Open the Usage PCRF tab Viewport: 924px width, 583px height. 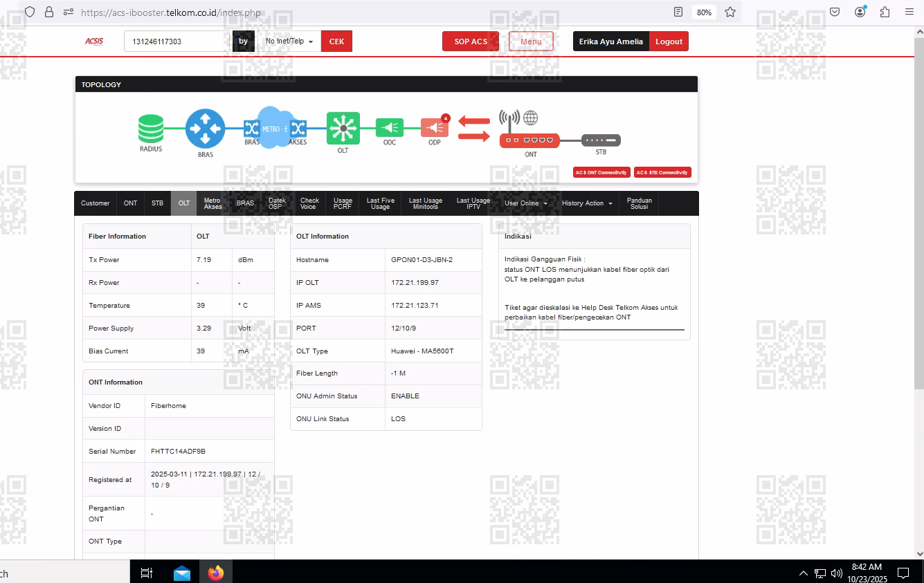pyautogui.click(x=343, y=203)
